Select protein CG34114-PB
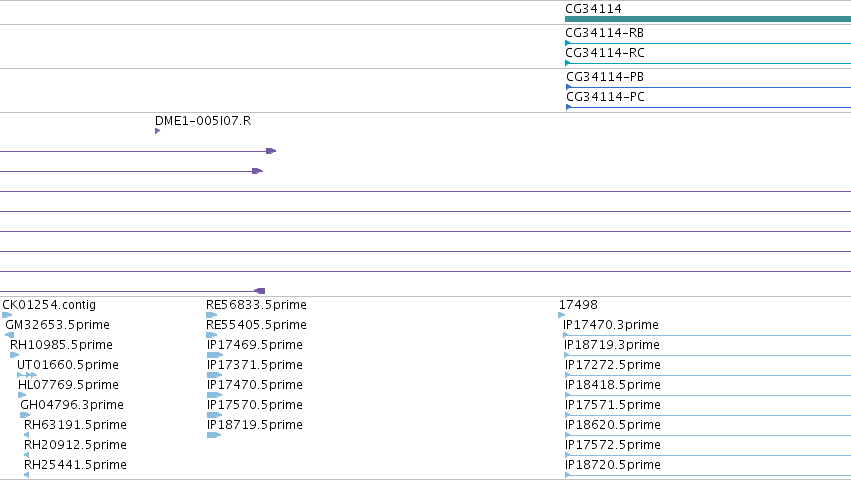This screenshot has width=851, height=480. [x=605, y=77]
